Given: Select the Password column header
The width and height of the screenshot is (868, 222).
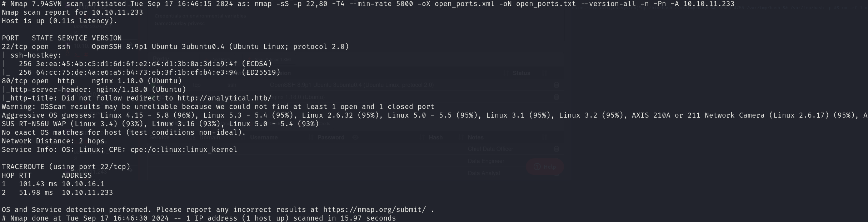Looking at the screenshot, I should pyautogui.click(x=331, y=137).
